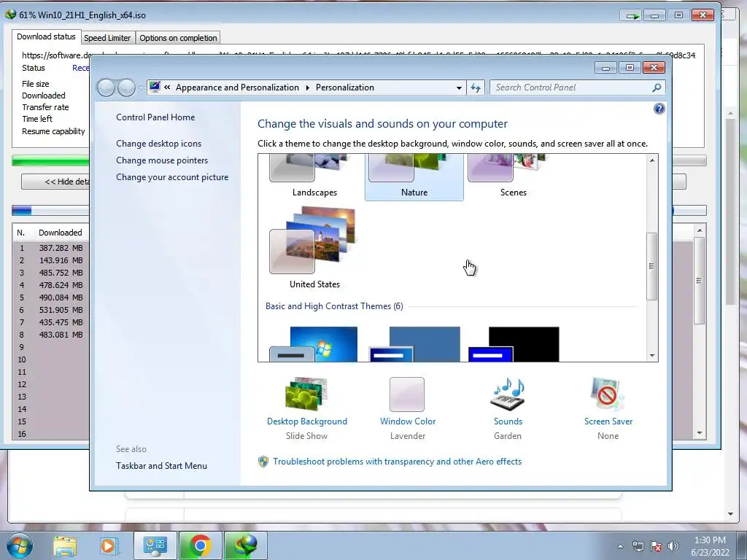Viewport: 747px width, 560px height.
Task: Click the theme list scrollbar thumb
Action: pyautogui.click(x=651, y=266)
